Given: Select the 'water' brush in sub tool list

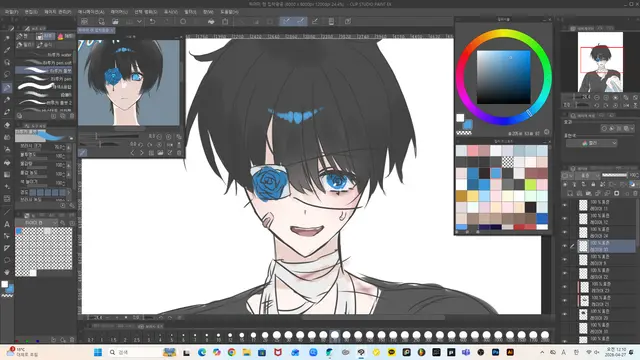Looking at the screenshot, I should pyautogui.click(x=45, y=55).
